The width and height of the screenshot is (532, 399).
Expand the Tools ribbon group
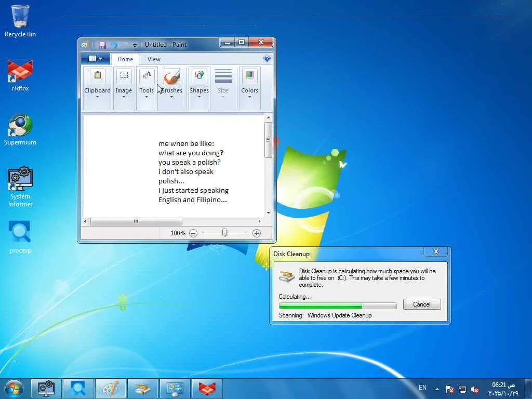(147, 89)
